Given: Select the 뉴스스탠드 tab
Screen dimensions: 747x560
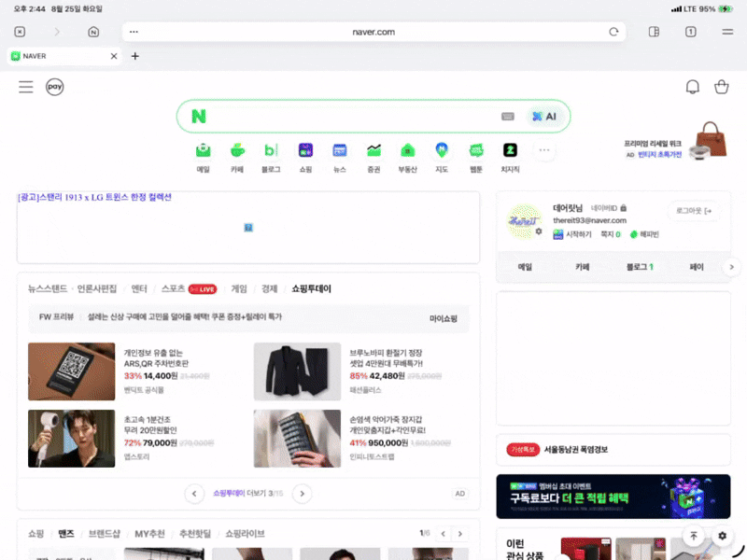Looking at the screenshot, I should click(48, 289).
